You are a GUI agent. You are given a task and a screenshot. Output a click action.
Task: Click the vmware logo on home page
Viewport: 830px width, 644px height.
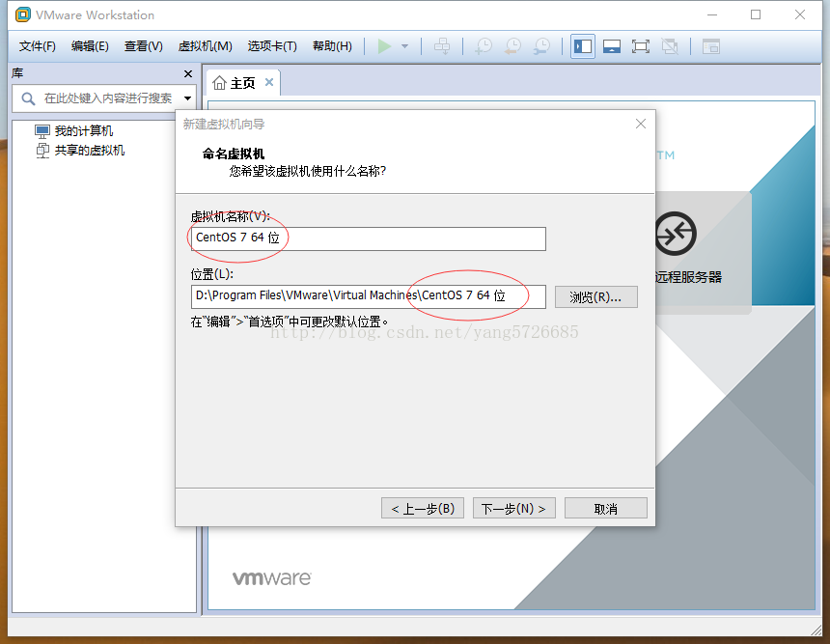click(x=272, y=578)
